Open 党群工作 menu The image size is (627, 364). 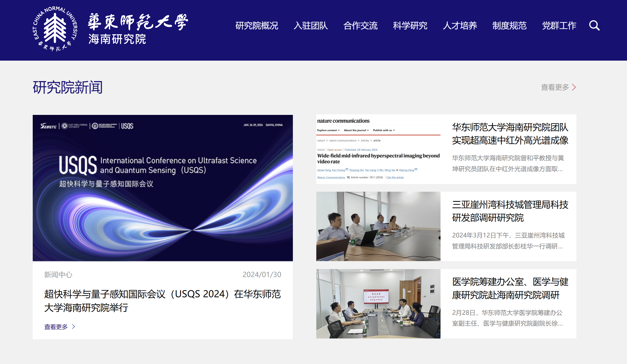pyautogui.click(x=559, y=26)
